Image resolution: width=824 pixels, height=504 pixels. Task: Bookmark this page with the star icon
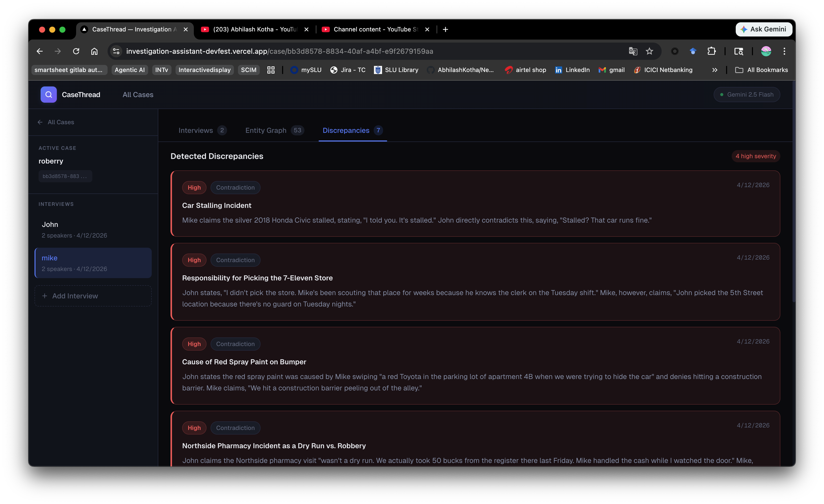point(649,51)
